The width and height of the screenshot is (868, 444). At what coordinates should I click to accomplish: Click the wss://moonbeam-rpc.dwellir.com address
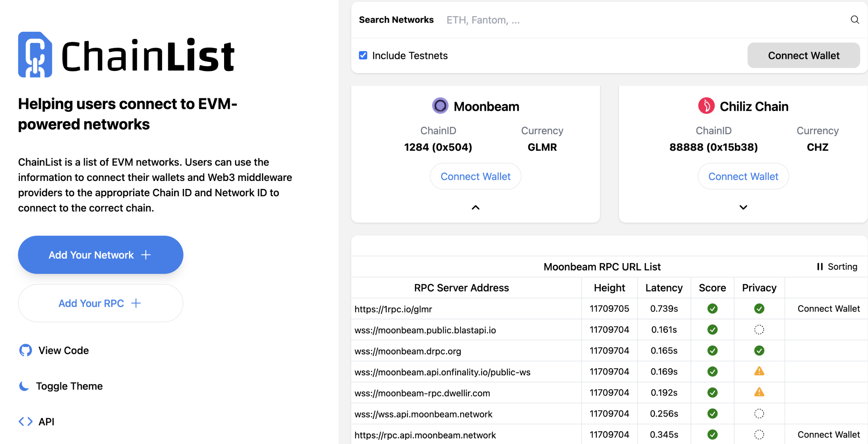(422, 393)
